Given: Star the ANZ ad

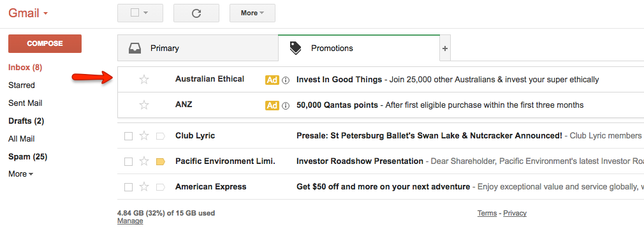Looking at the screenshot, I should (x=143, y=105).
